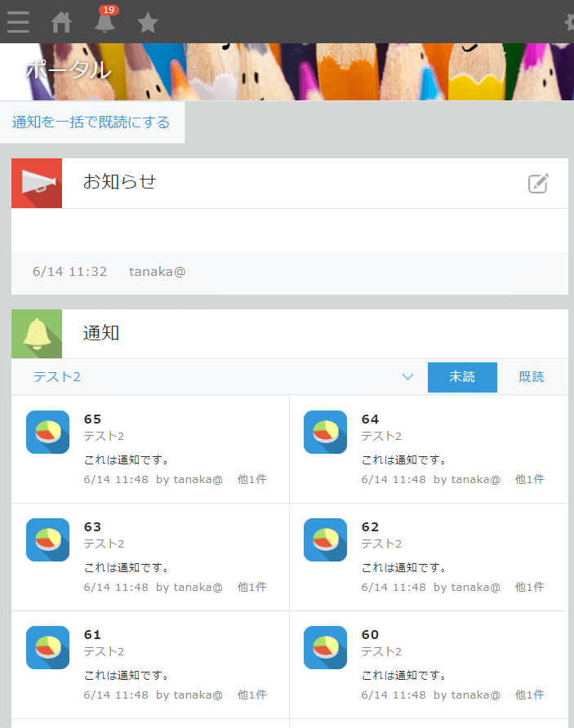The width and height of the screenshot is (574, 728).
Task: Open notification titled 65
Action: point(92,419)
